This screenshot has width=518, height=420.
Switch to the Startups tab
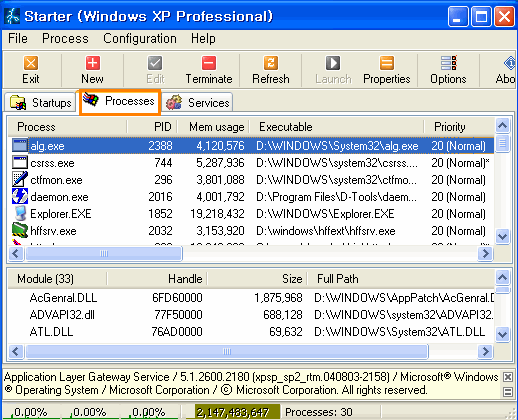(41, 102)
